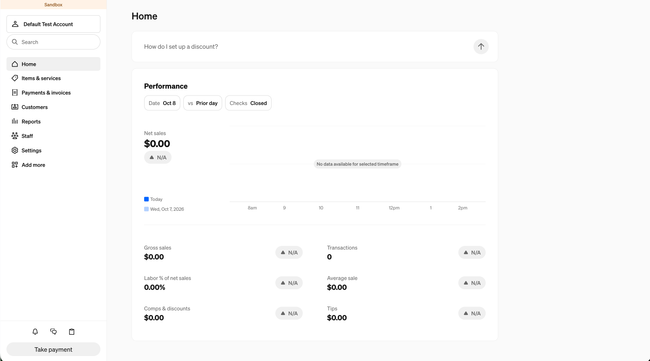Click the 'Performance' heading
Image resolution: width=650 pixels, height=361 pixels.
(166, 86)
